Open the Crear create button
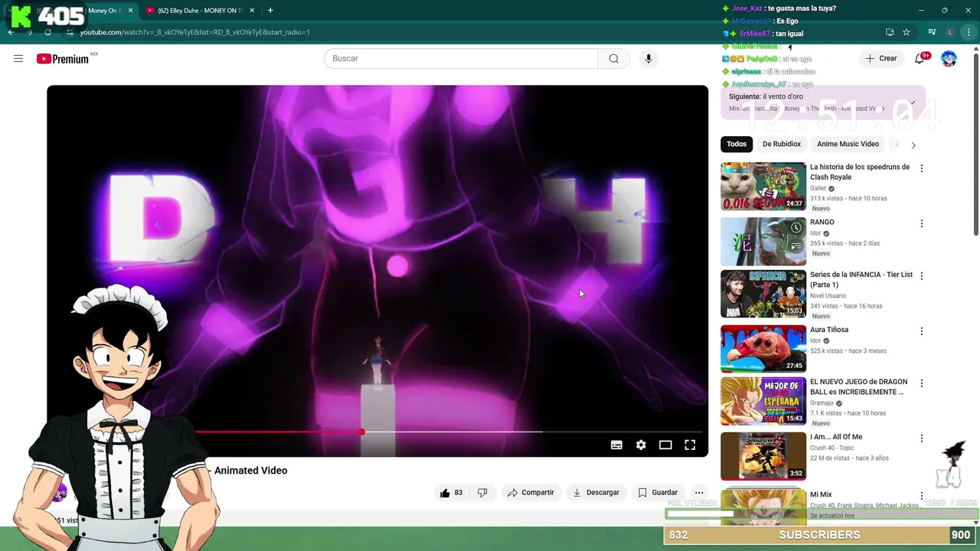 pos(881,59)
